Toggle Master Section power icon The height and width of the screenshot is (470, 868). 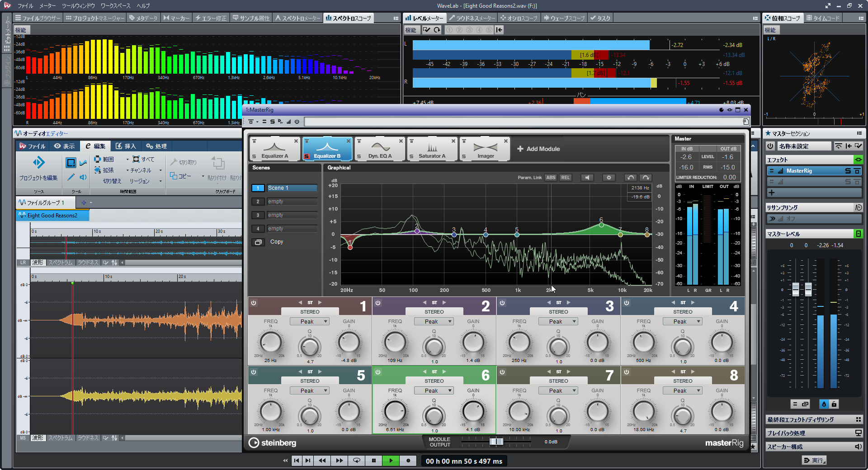770,146
